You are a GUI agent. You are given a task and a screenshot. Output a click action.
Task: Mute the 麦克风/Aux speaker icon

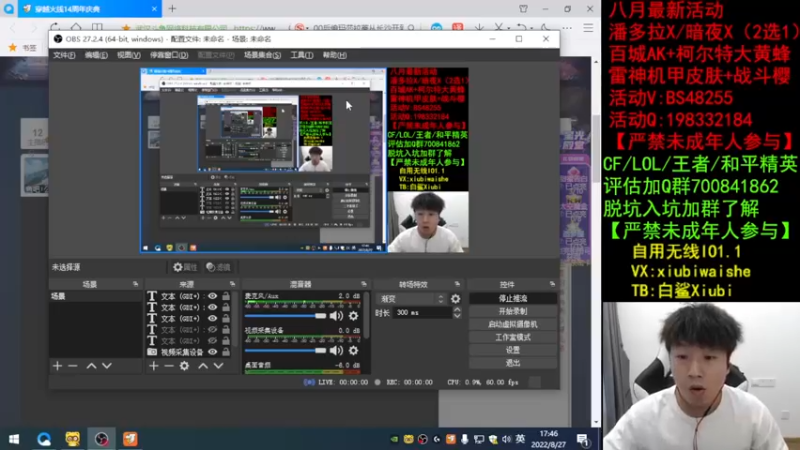[x=336, y=316]
